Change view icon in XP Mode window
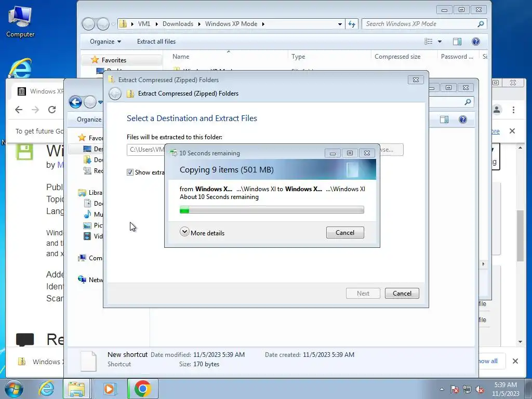This screenshot has height=399, width=532. coord(429,42)
